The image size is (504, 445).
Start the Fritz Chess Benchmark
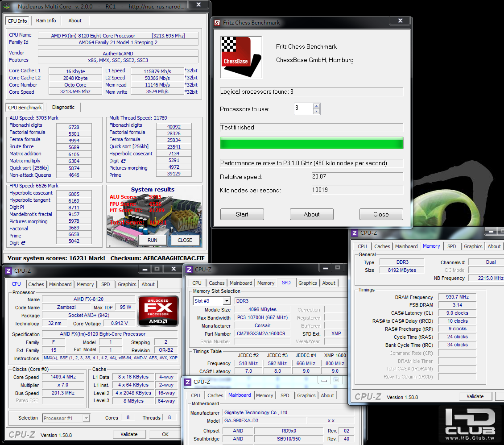click(242, 214)
